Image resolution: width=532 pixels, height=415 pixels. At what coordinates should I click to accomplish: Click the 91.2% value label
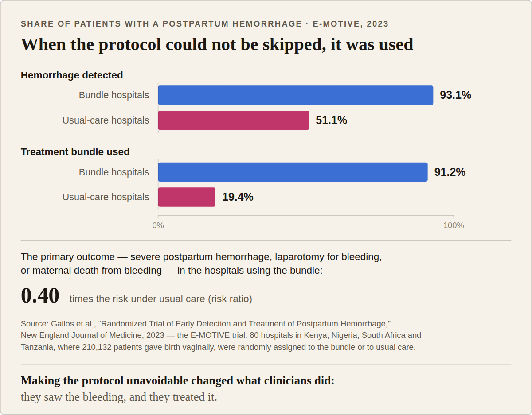pos(450,172)
